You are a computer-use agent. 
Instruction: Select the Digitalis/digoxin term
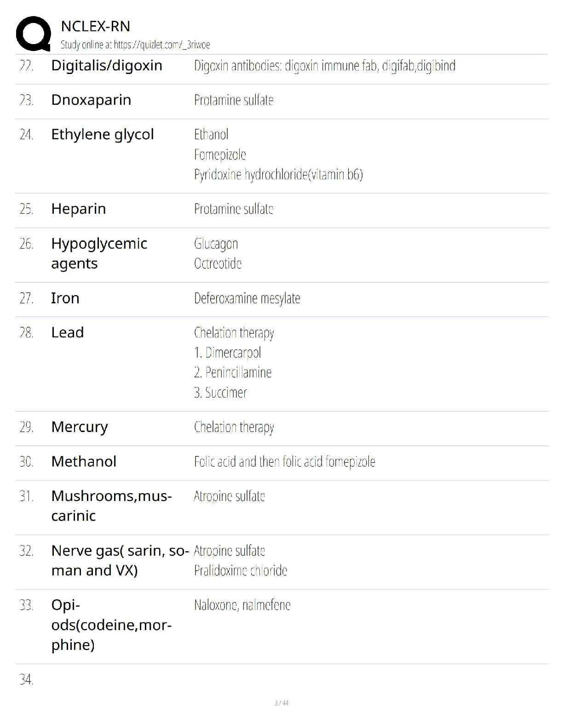tap(107, 66)
